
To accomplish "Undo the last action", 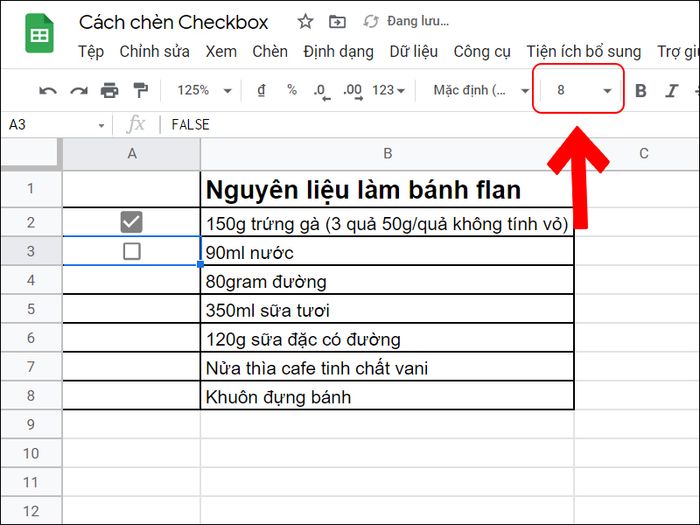I will [x=48, y=91].
